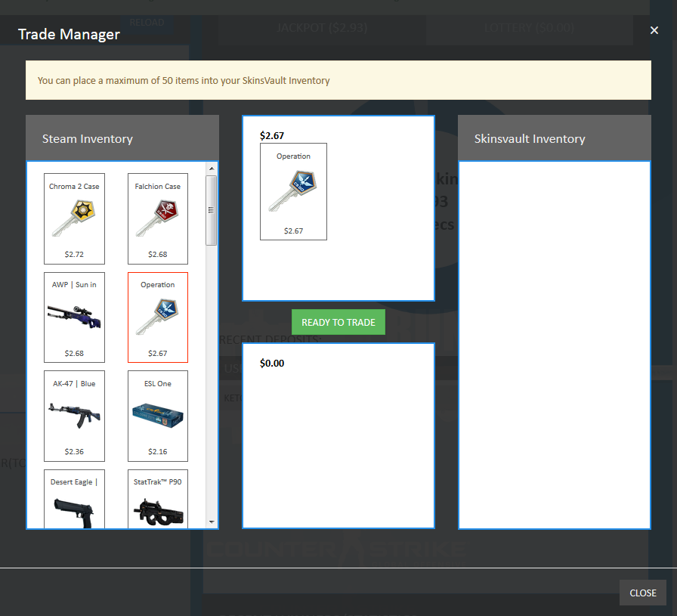Viewport: 677px width, 616px height.
Task: Click the AWP rifle image
Action: coord(74,317)
